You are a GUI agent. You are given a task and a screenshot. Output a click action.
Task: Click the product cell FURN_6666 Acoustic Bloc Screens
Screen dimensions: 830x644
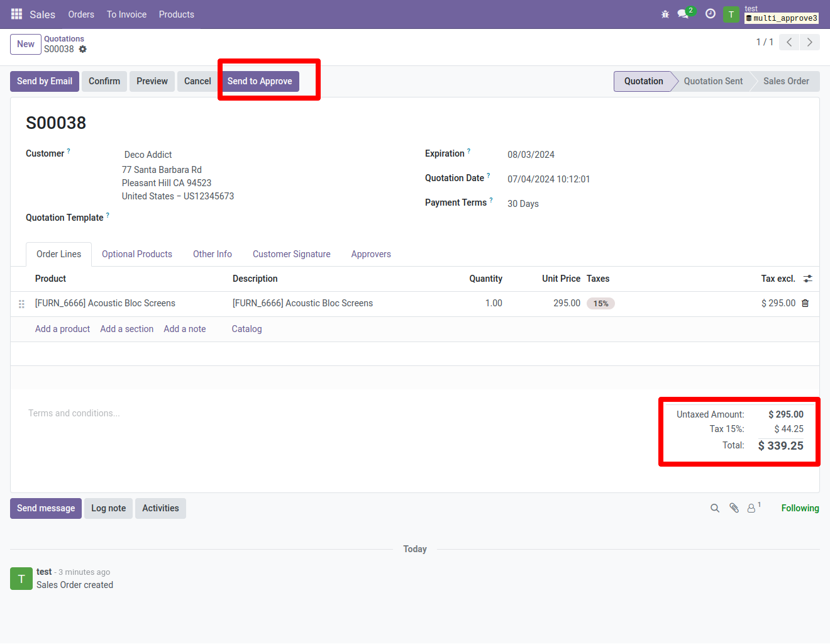click(x=105, y=303)
